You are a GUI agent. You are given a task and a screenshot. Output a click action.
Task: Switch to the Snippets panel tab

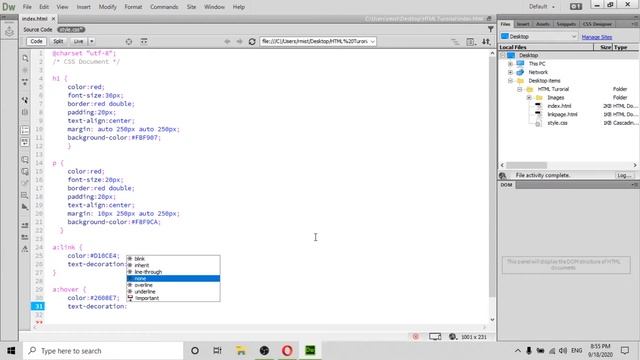[x=566, y=24]
